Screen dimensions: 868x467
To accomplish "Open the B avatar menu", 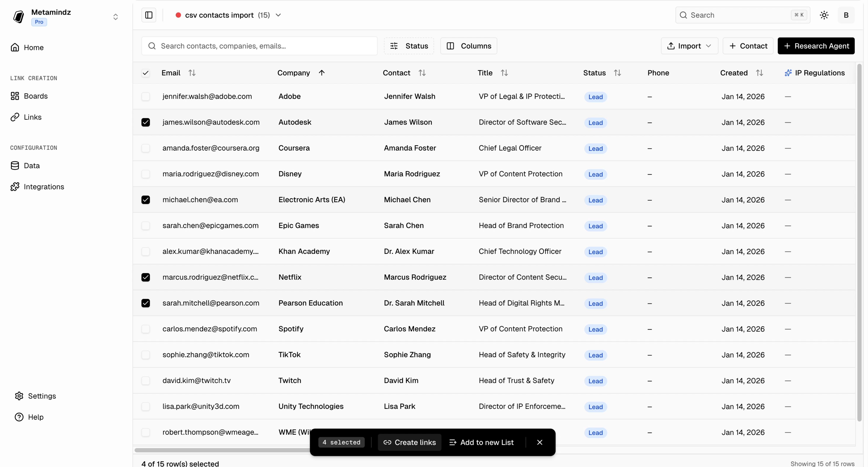I will tap(846, 15).
